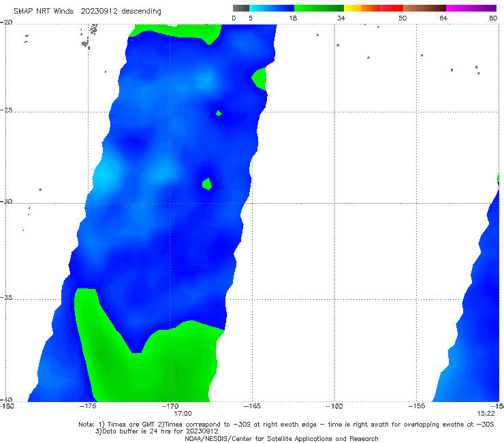504x443 pixels.
Task: Click the longitude label '-165'
Action: (252, 406)
